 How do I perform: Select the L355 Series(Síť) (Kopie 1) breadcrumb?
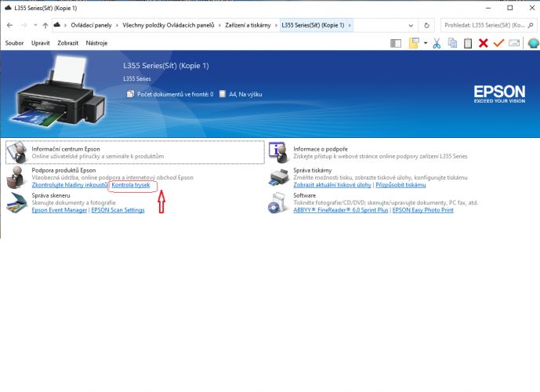coord(313,25)
